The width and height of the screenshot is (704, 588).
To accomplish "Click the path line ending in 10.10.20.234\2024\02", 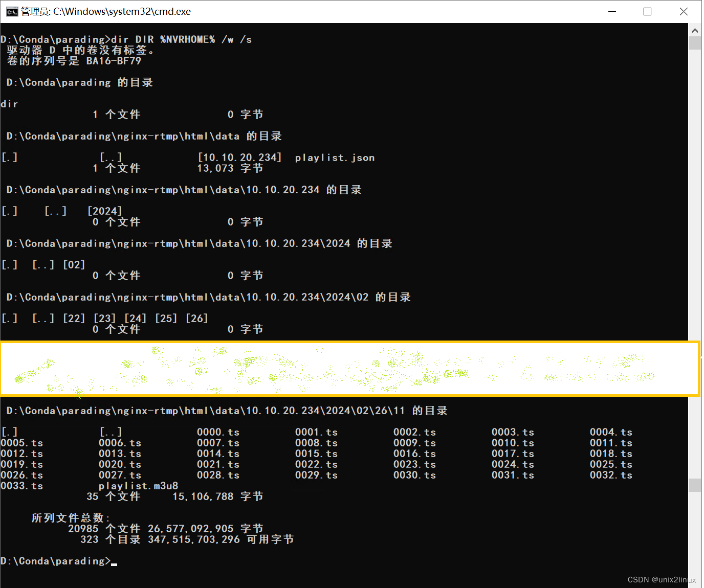I will tap(209, 297).
